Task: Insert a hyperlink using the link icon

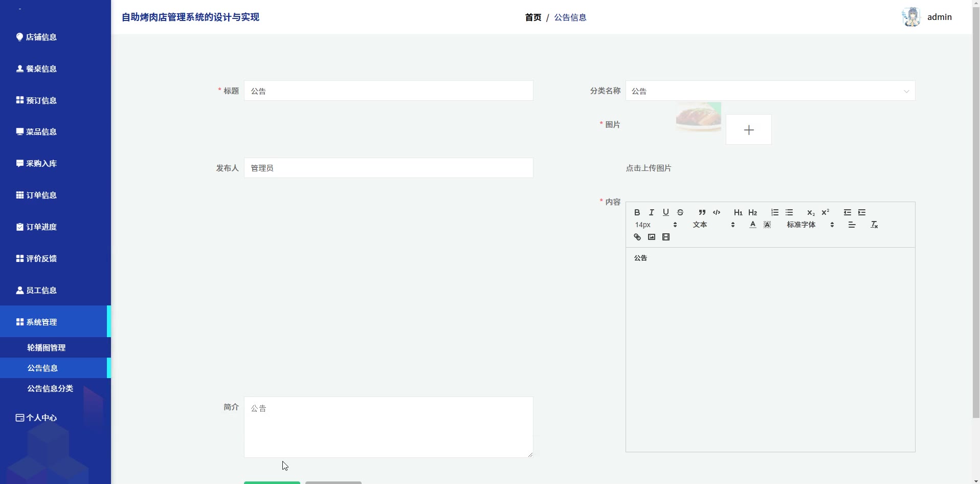Action: [x=637, y=237]
